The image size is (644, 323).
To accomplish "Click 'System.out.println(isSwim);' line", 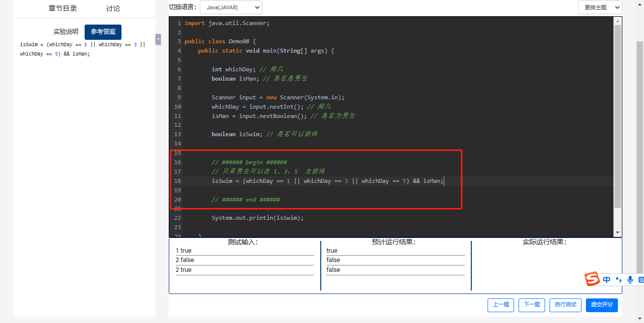I will (257, 218).
